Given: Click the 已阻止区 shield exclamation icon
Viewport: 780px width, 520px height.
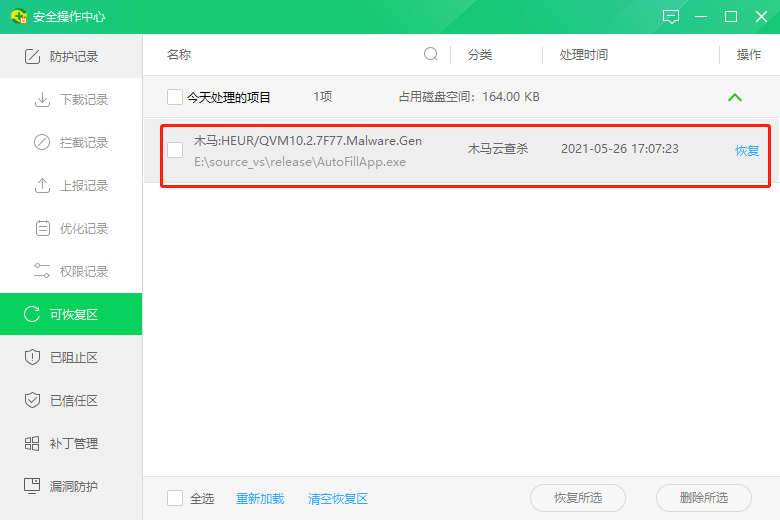Looking at the screenshot, I should [32, 357].
